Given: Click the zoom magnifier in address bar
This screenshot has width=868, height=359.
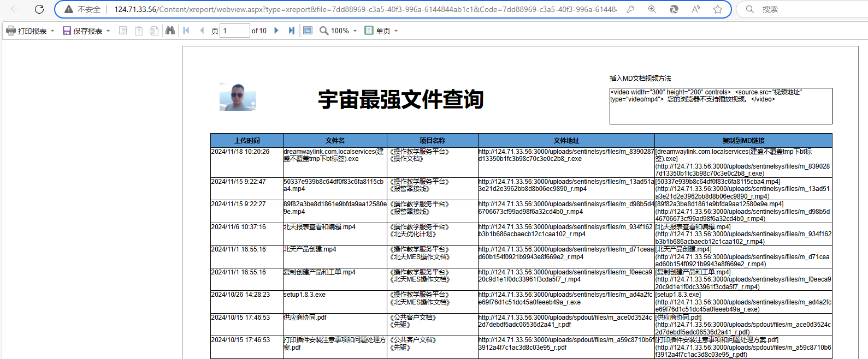Looking at the screenshot, I should (x=652, y=9).
